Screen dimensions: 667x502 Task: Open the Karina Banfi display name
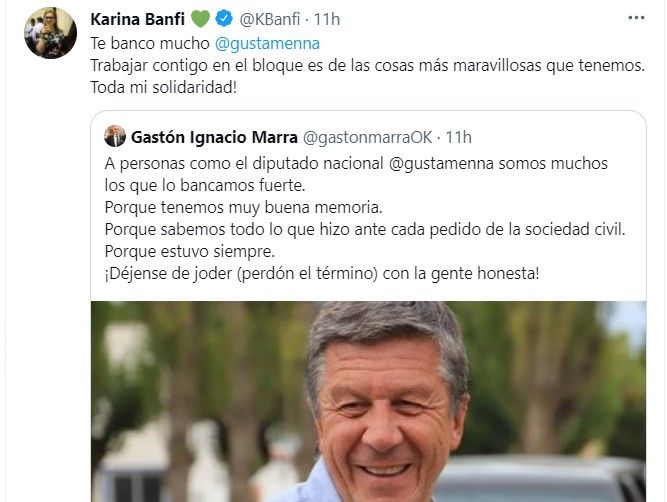pos(137,19)
